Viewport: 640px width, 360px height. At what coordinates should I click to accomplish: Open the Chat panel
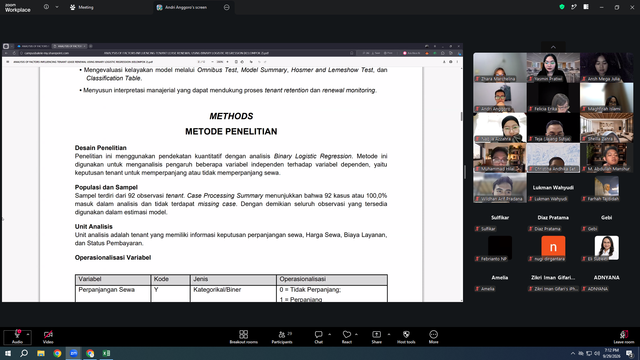(x=318, y=337)
